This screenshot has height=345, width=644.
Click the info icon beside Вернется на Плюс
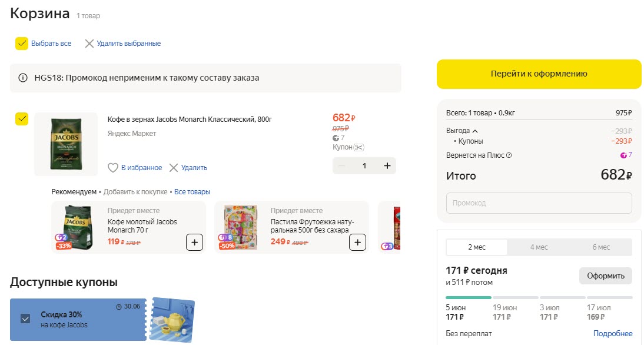click(509, 155)
